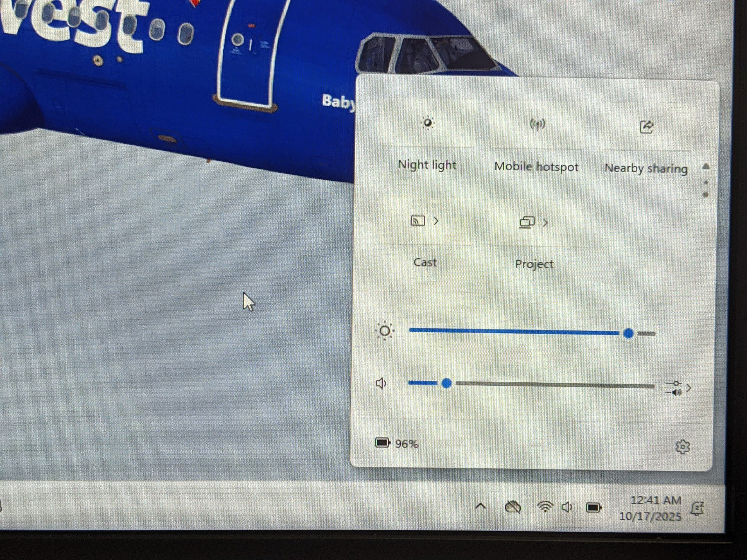Open the calendar from the taskbar clock

click(x=652, y=508)
